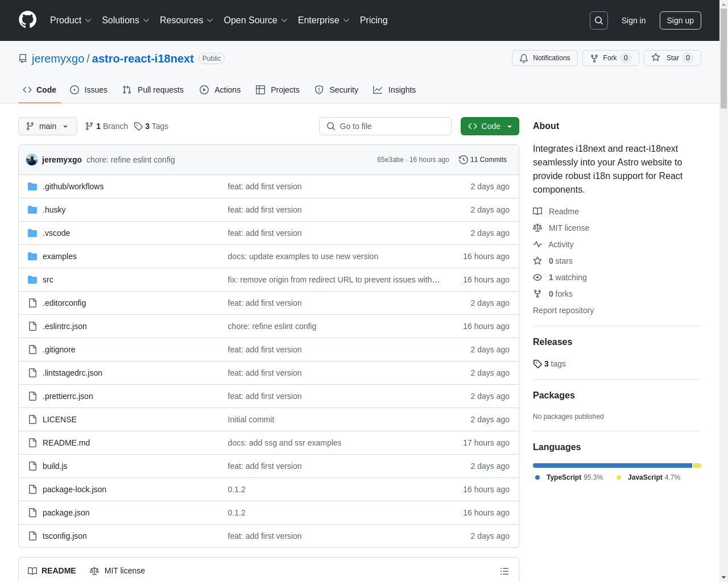Click the tsconfig.json file icon
The height and width of the screenshot is (582, 728).
tap(32, 536)
